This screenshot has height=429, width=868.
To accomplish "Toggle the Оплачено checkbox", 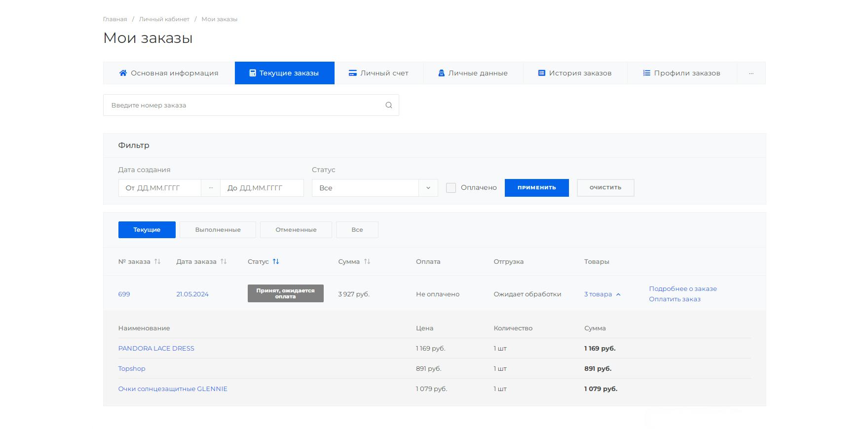I will click(x=451, y=188).
